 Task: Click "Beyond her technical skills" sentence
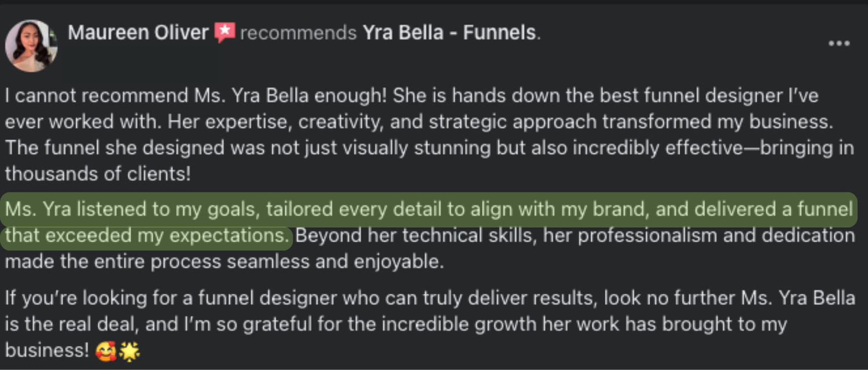(x=575, y=235)
